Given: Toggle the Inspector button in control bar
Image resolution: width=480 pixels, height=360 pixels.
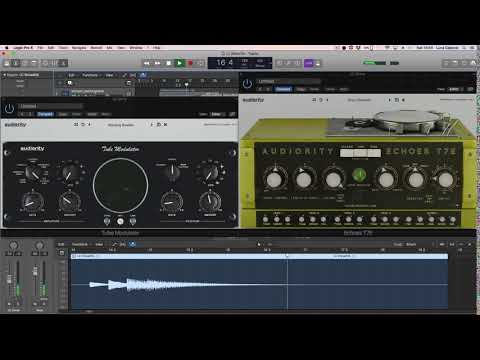Looking at the screenshot, I should [16, 63].
